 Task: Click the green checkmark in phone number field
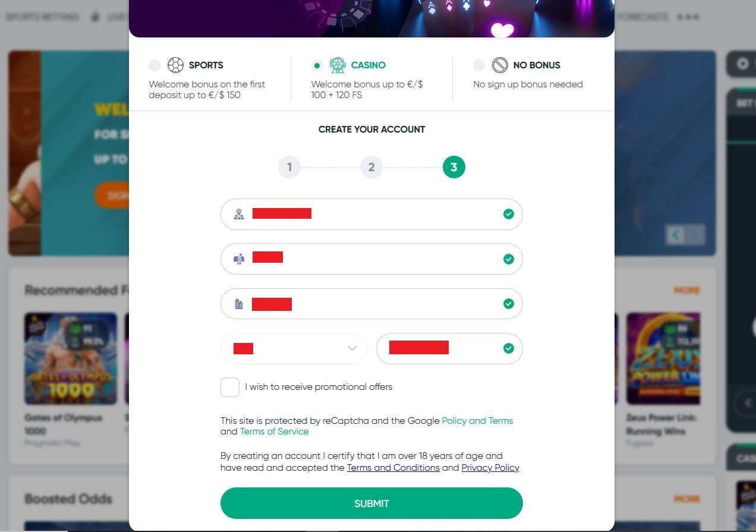[508, 348]
